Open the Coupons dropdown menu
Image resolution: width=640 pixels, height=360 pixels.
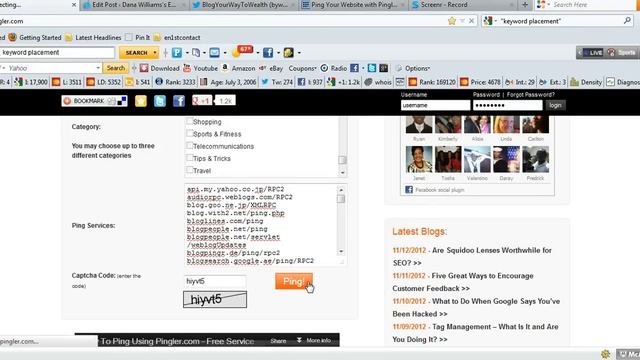(302, 68)
